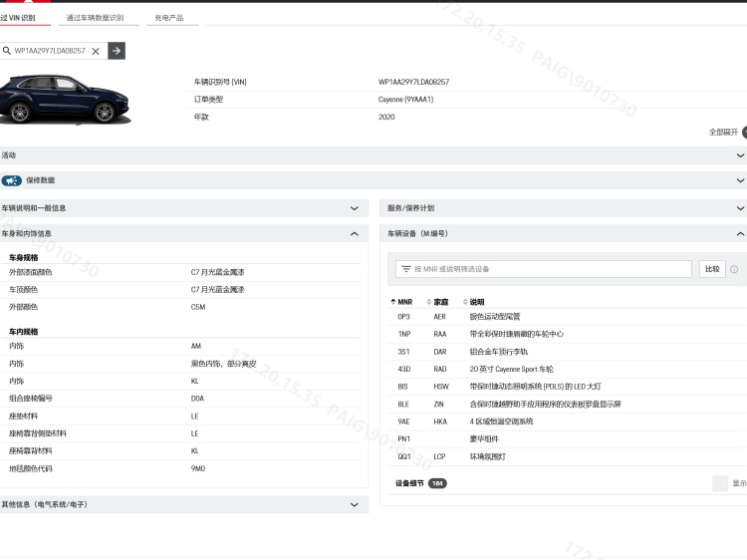
Task: Expand the 服务/保养计划 section
Action: coord(563,208)
